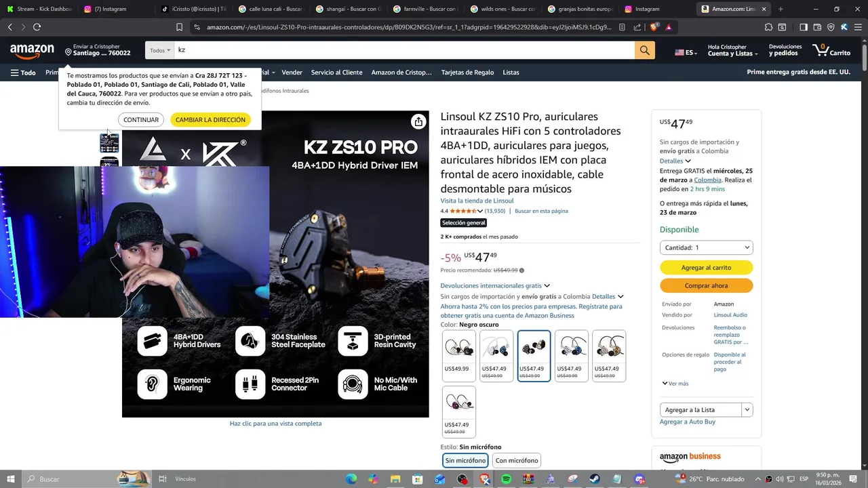868x488 pixels.
Task: Switch to the calle luna cali Google tab
Action: (271, 9)
